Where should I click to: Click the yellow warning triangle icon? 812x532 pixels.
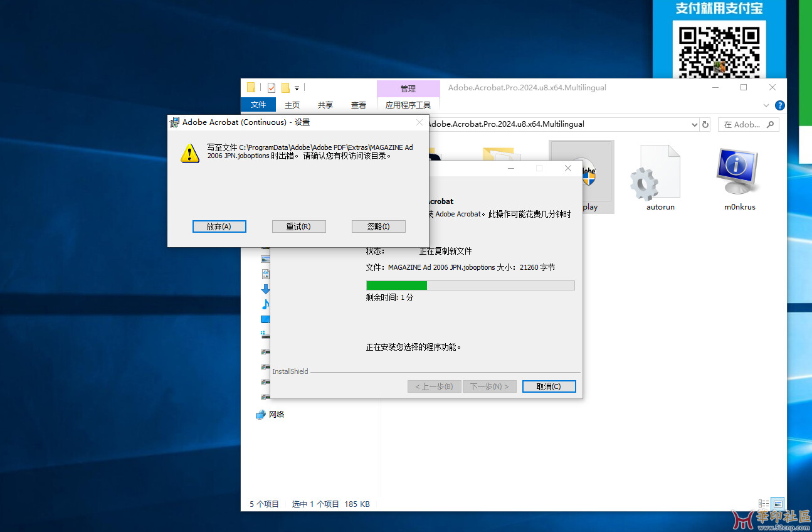(x=190, y=152)
